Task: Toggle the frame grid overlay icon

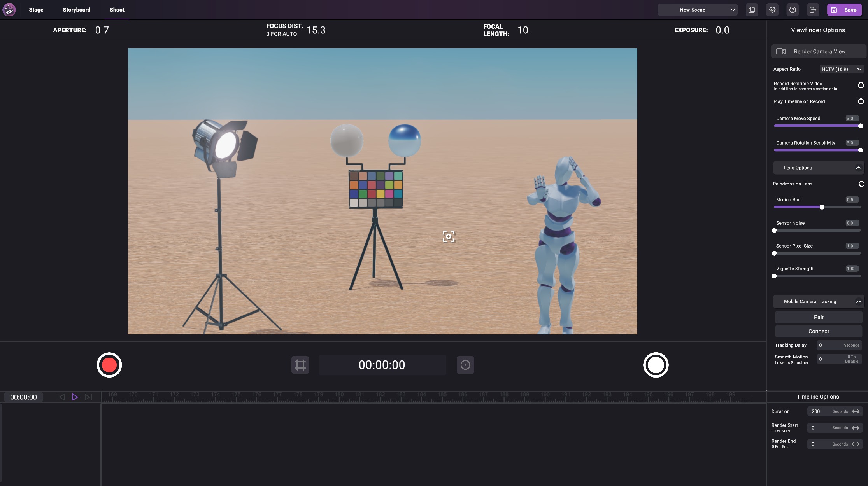Action: tap(300, 365)
